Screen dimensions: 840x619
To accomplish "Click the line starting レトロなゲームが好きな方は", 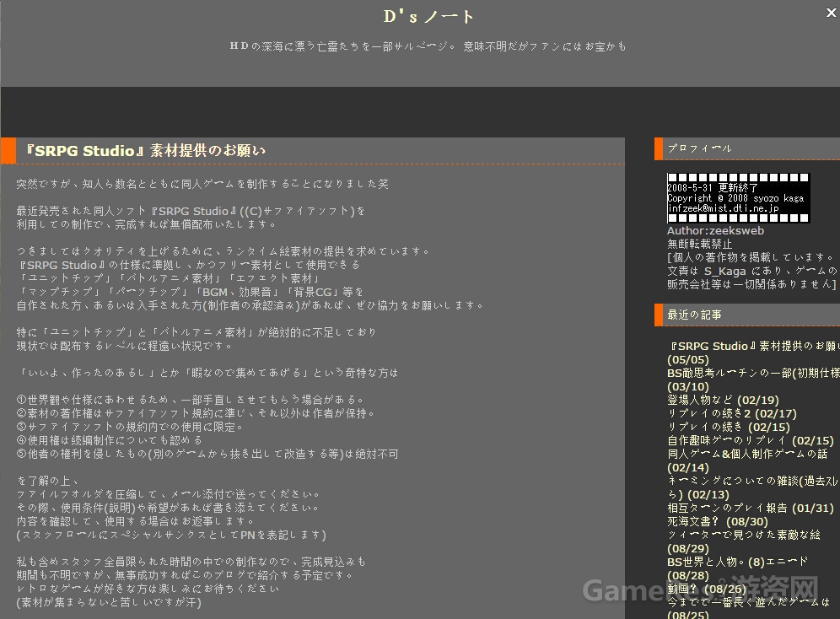I will (x=148, y=588).
